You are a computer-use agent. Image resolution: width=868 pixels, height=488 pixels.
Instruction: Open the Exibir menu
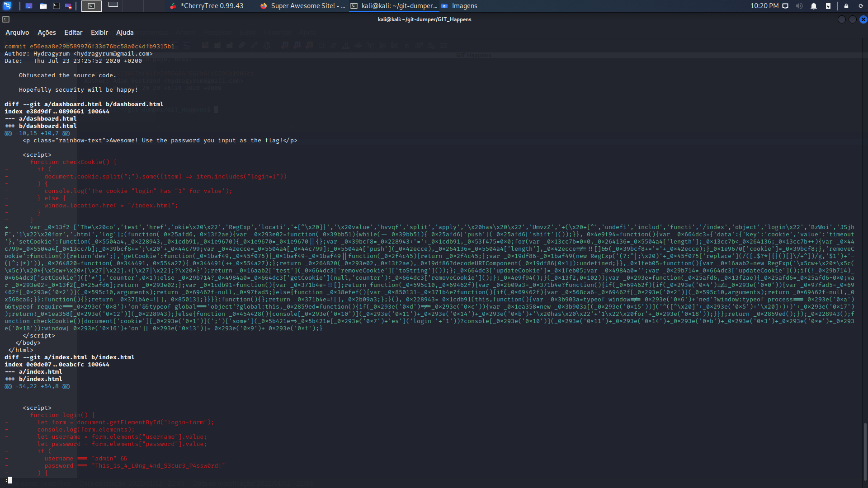tap(99, 33)
